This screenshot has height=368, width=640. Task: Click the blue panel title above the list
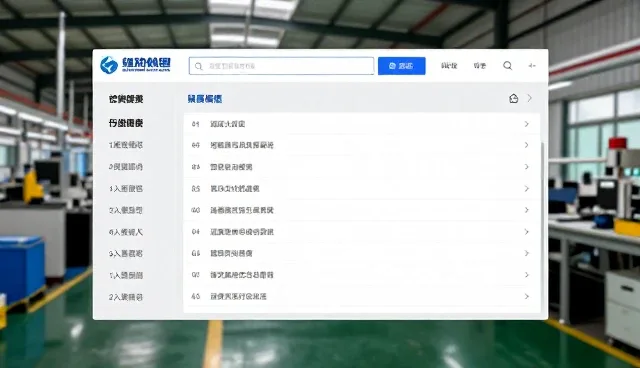click(205, 99)
